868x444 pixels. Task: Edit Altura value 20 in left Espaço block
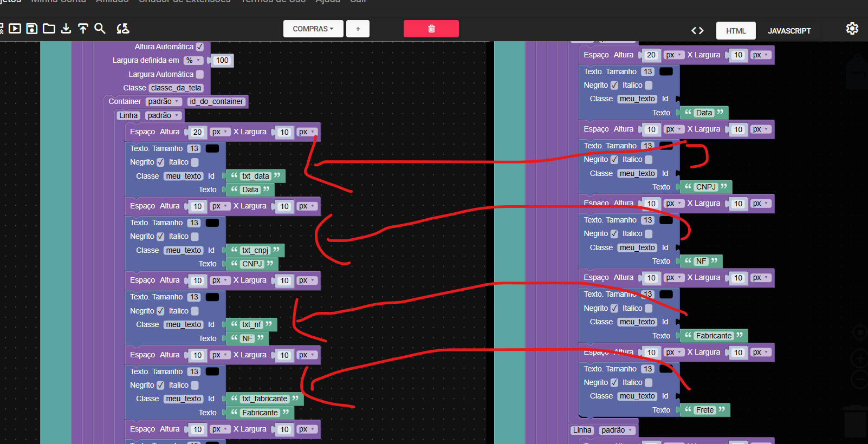tap(197, 132)
